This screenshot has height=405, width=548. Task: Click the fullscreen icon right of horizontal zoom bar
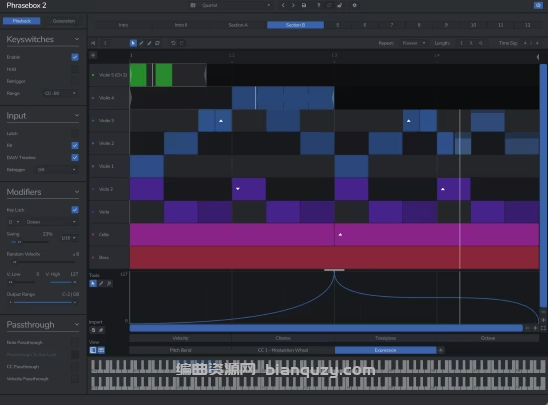[x=543, y=328]
